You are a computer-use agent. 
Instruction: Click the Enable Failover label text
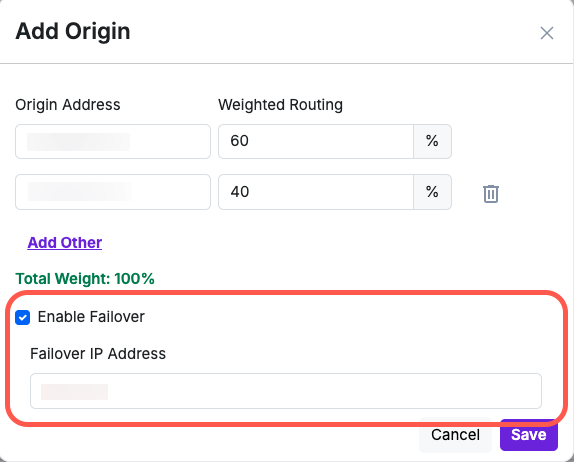tap(91, 317)
